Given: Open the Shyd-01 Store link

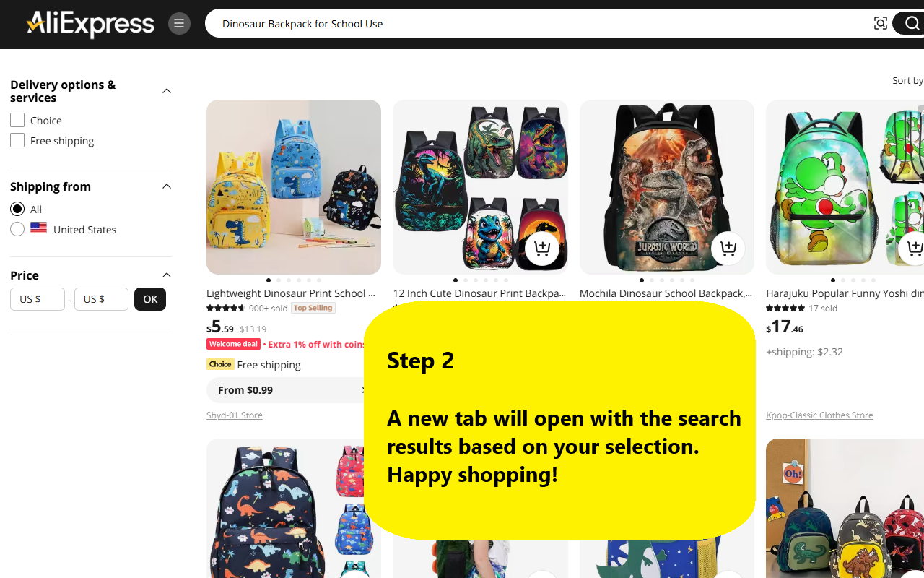Looking at the screenshot, I should (235, 415).
